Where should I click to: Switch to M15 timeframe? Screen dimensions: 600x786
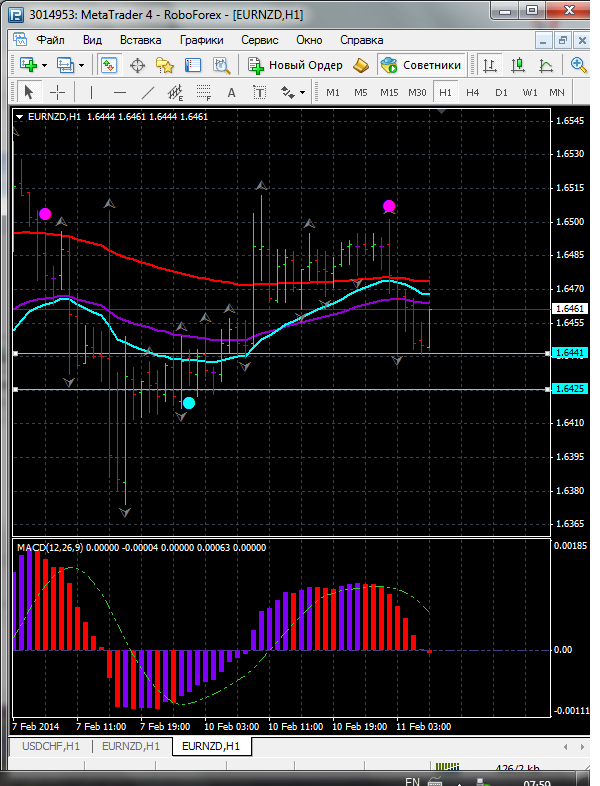coord(389,93)
